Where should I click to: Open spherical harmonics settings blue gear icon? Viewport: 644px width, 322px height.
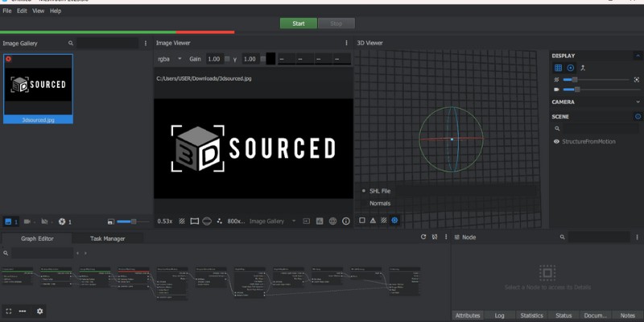(394, 221)
